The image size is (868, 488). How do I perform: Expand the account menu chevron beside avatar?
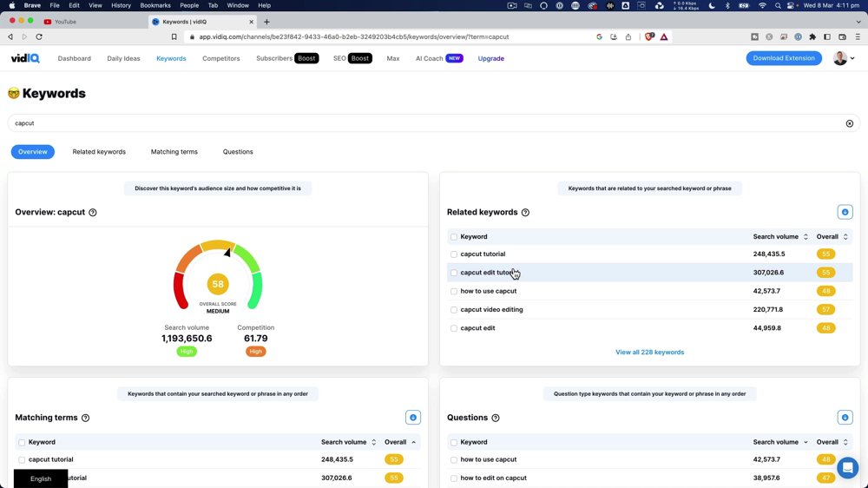pos(852,58)
